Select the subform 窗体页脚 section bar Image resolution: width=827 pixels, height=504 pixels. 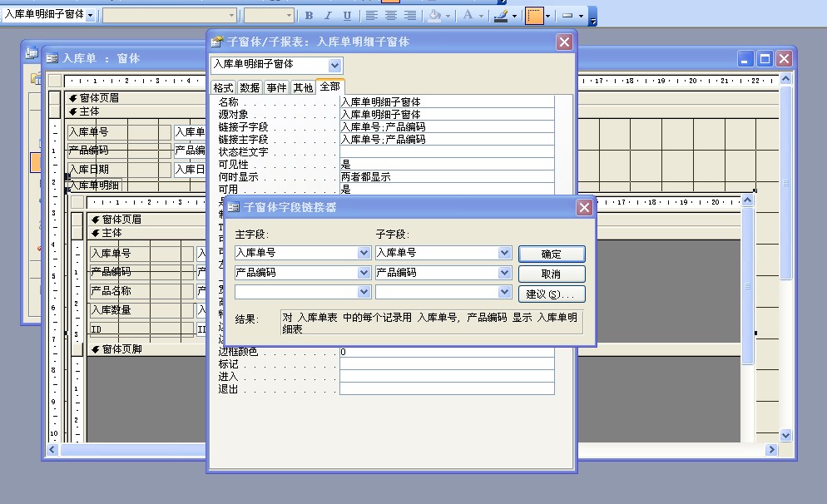click(x=146, y=349)
